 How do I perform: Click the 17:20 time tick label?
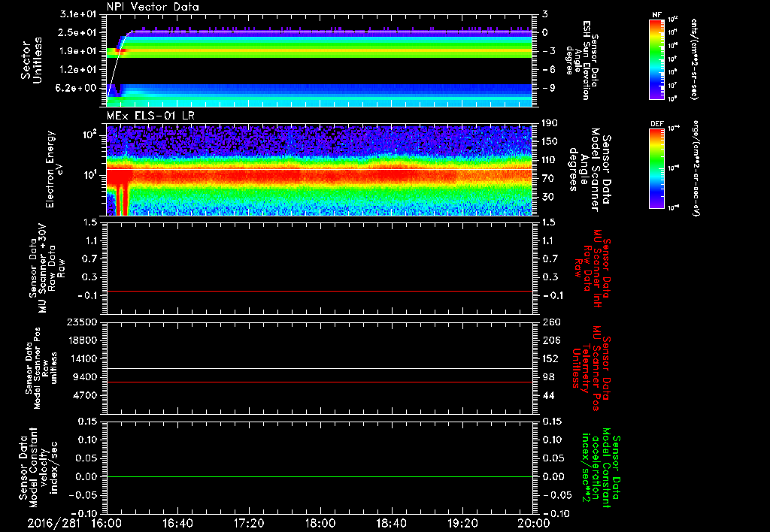pyautogui.click(x=249, y=523)
